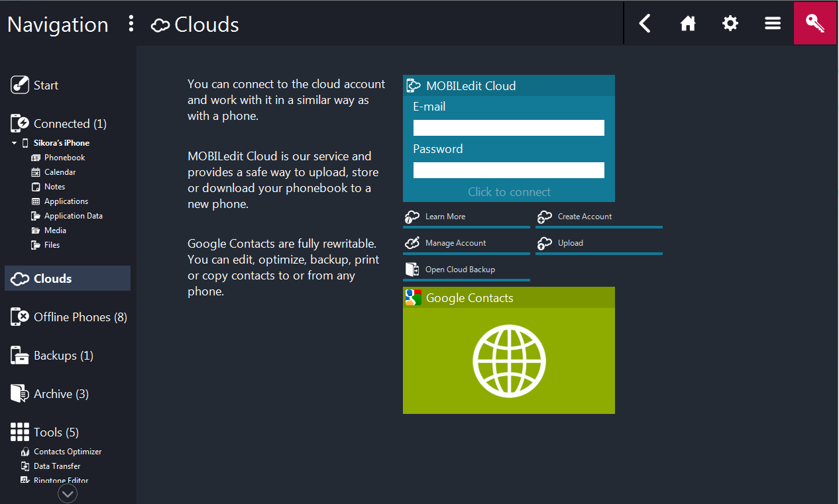Click Create Account button
The height and width of the screenshot is (504, 839).
point(599,217)
